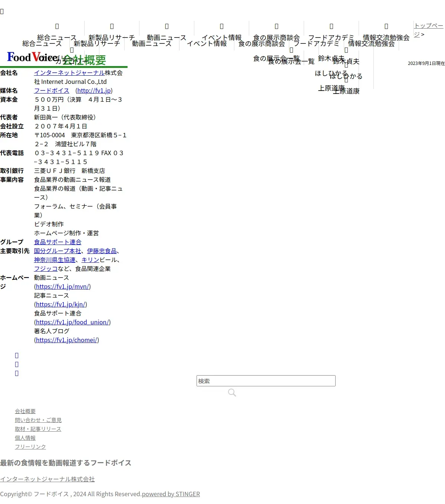
Task: Click the 主要取引先 row label
Action: [x=15, y=251]
